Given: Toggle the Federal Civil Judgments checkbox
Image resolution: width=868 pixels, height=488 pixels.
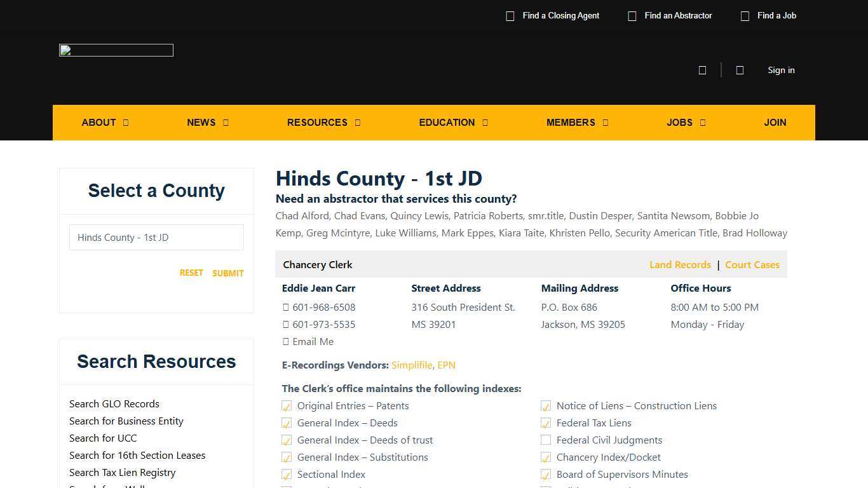Looking at the screenshot, I should click(546, 440).
